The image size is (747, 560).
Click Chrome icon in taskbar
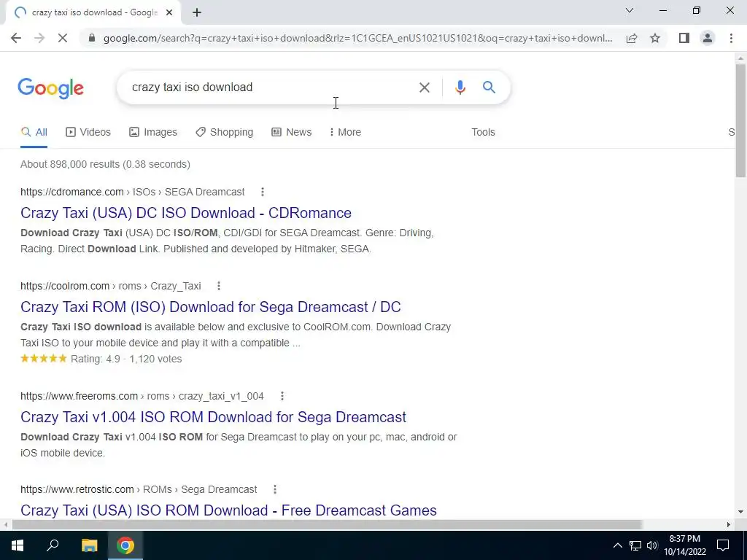click(x=125, y=545)
